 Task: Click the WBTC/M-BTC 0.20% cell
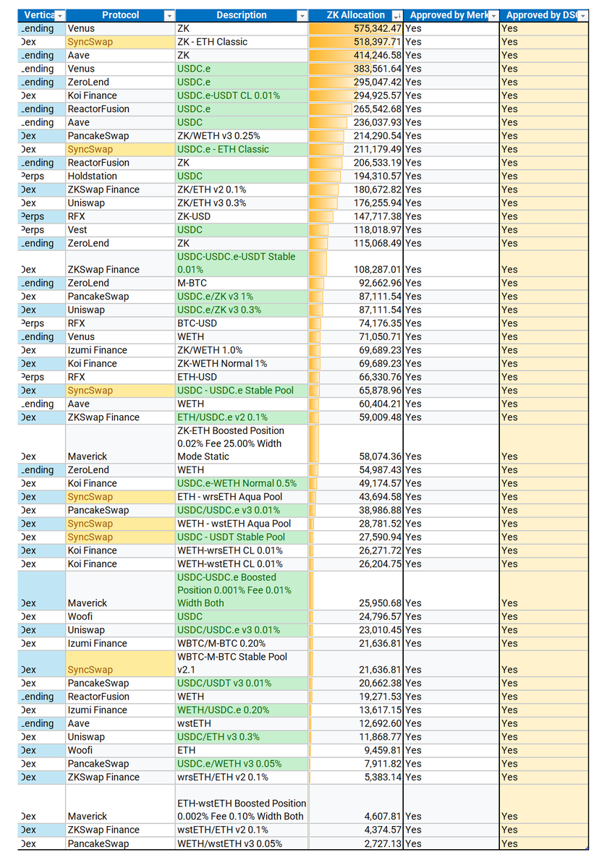point(242,643)
